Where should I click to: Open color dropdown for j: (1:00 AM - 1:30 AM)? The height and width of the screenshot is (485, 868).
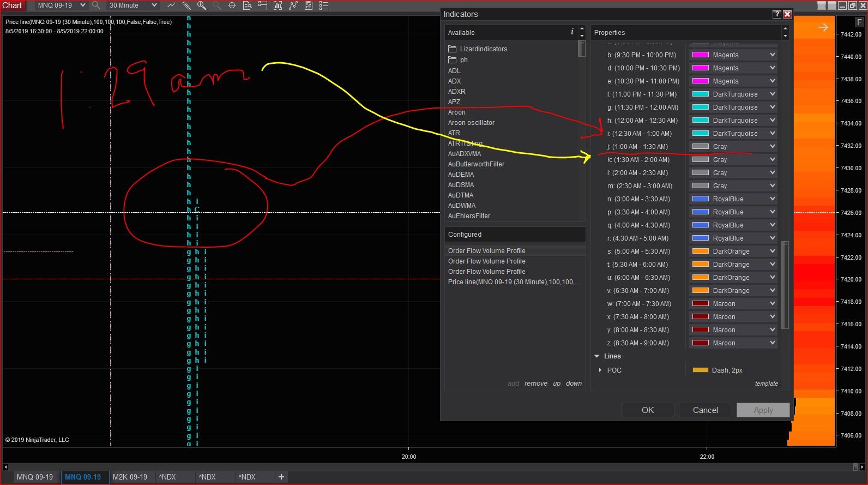[x=772, y=146]
